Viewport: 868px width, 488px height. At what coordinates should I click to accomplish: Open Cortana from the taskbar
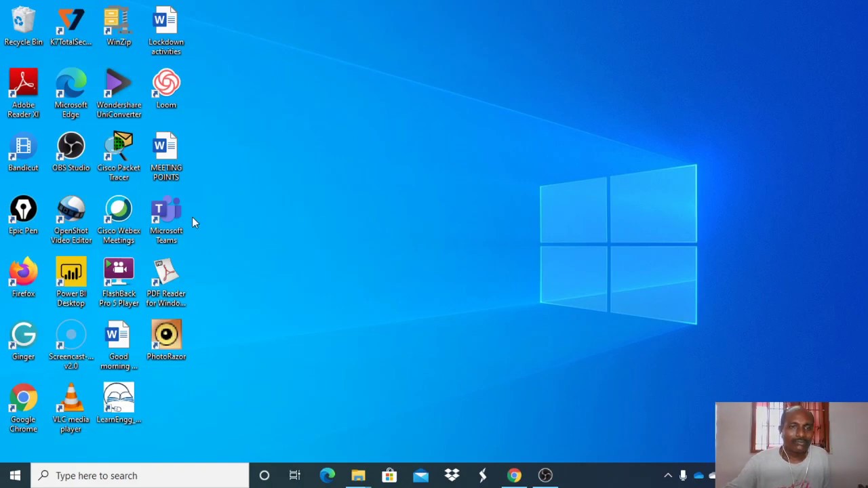264,475
